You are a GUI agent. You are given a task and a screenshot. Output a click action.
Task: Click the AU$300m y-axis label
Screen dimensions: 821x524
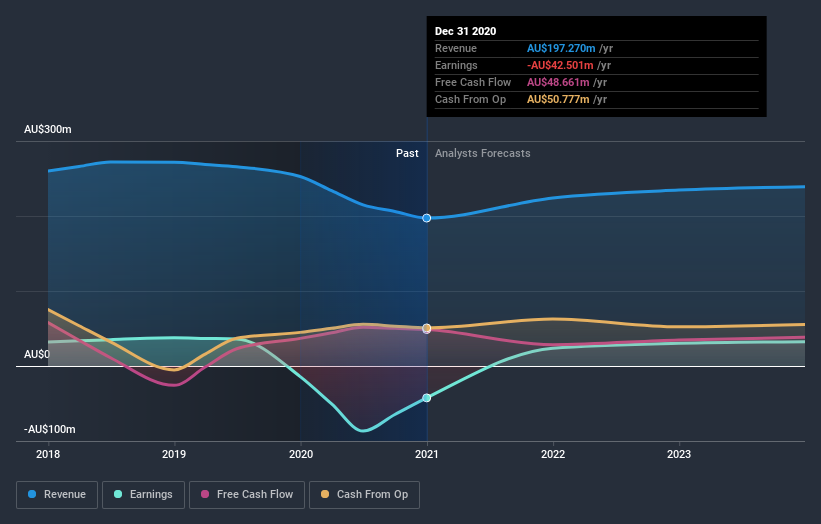click(x=48, y=129)
